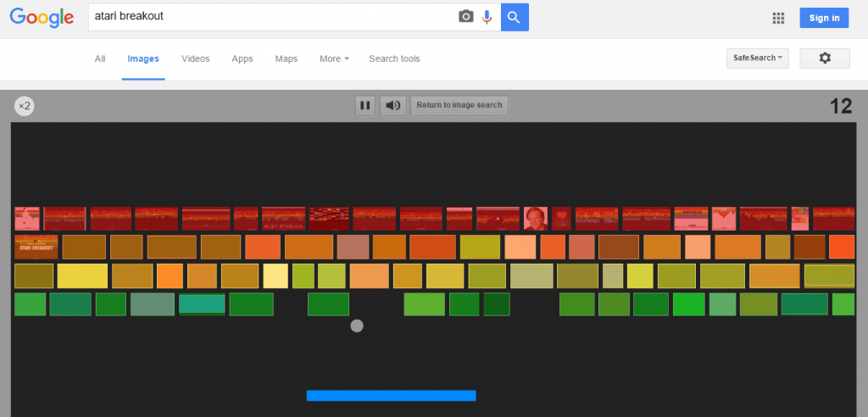Image resolution: width=868 pixels, height=417 pixels.
Task: Click the search by image camera icon
Action: 466,17
